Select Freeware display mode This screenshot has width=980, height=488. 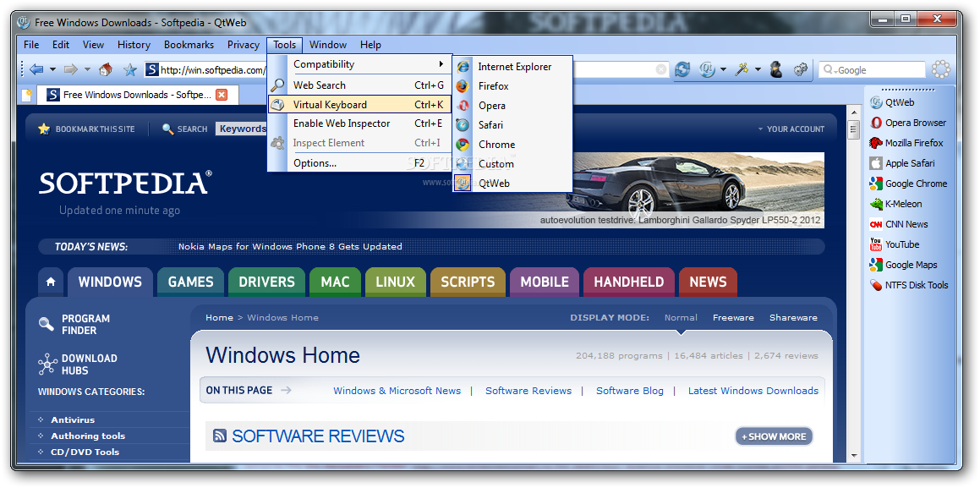tap(733, 317)
